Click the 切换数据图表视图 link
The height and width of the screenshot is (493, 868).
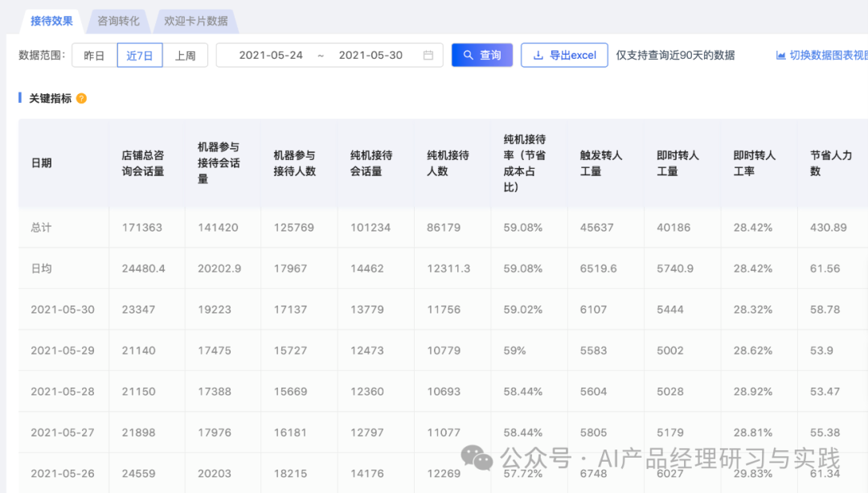click(x=828, y=55)
